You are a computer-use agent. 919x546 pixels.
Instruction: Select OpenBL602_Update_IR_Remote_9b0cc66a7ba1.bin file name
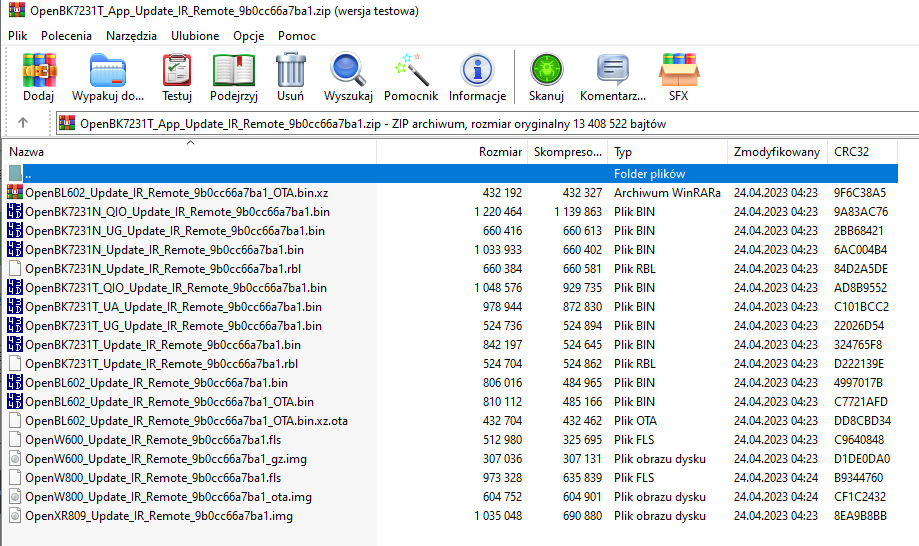tap(156, 383)
